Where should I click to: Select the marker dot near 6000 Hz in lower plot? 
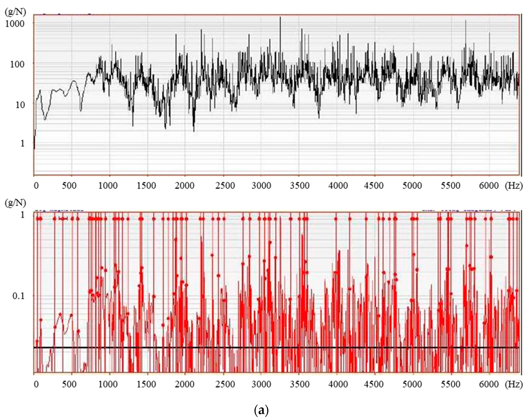click(x=491, y=257)
